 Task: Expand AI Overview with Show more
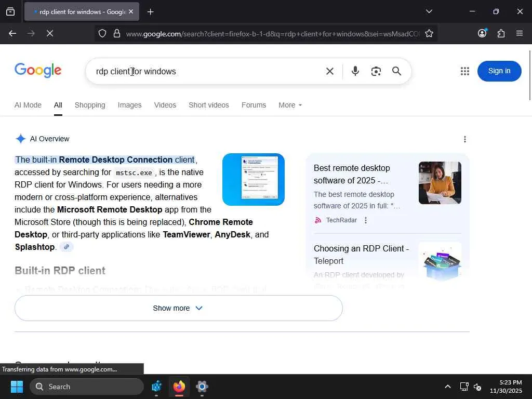coord(179,308)
